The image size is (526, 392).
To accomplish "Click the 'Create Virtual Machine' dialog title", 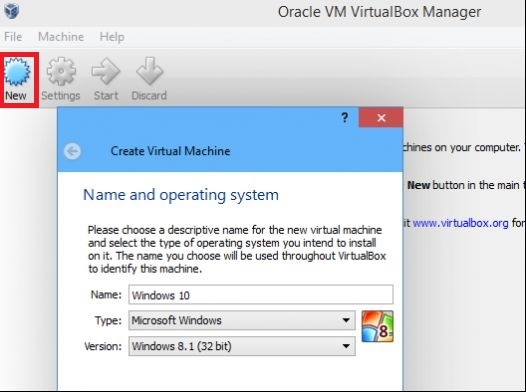I will point(170,151).
